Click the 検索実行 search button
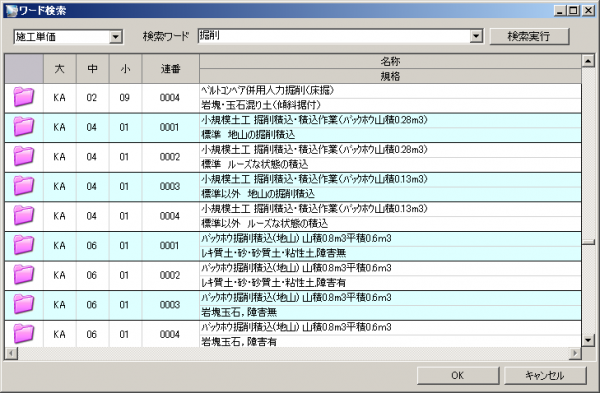600x393 pixels. [x=529, y=36]
